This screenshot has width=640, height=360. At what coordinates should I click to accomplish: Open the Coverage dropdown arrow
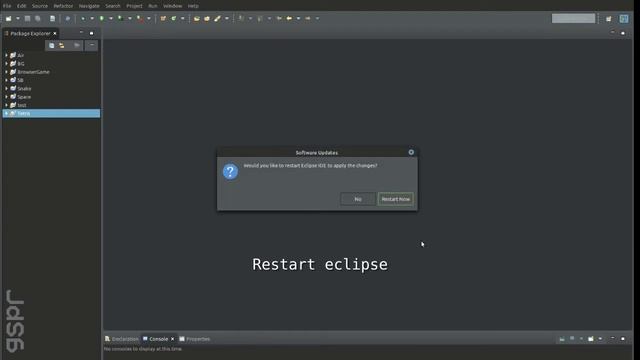click(x=130, y=18)
